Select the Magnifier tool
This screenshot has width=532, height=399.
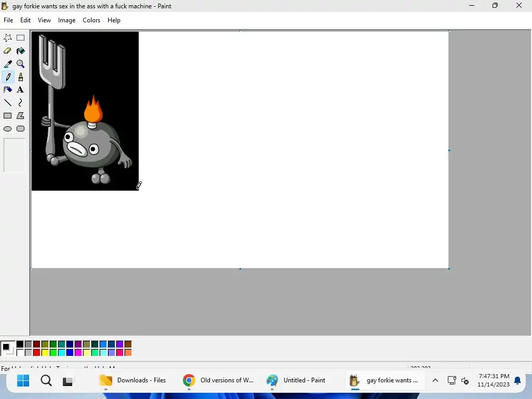click(20, 64)
